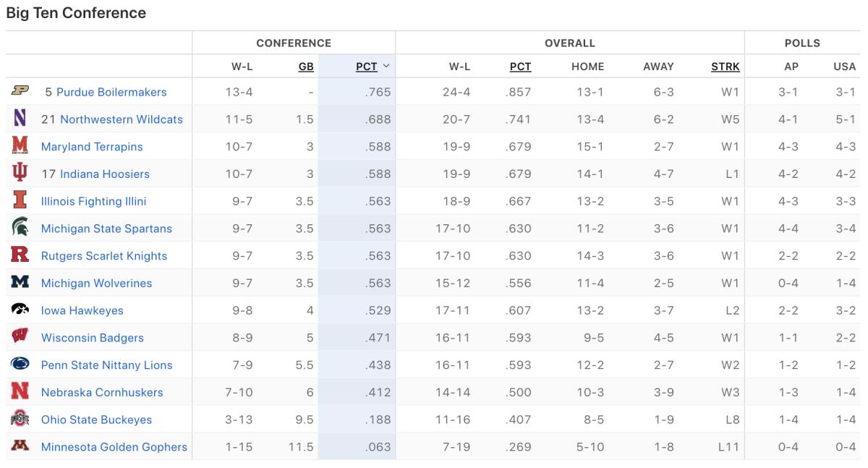Image resolution: width=868 pixels, height=468 pixels.
Task: Open Nebraska Cornhuskers team link
Action: (x=102, y=392)
